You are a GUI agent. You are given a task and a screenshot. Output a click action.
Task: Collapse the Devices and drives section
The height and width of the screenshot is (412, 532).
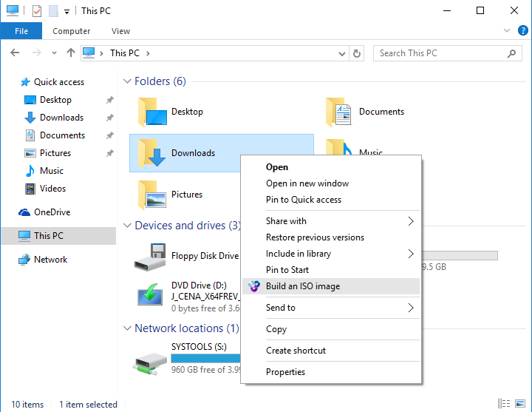(x=127, y=226)
